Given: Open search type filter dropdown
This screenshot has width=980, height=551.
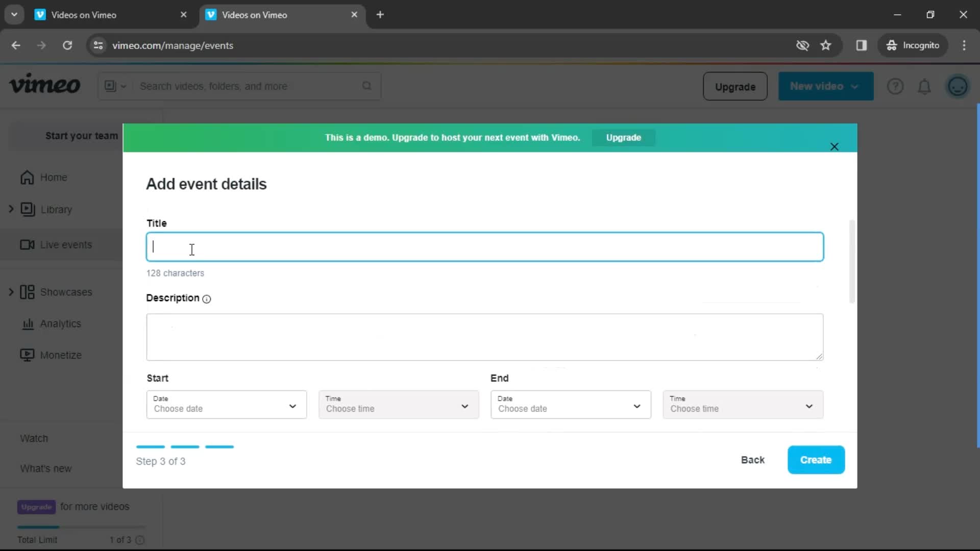Looking at the screenshot, I should point(115,86).
